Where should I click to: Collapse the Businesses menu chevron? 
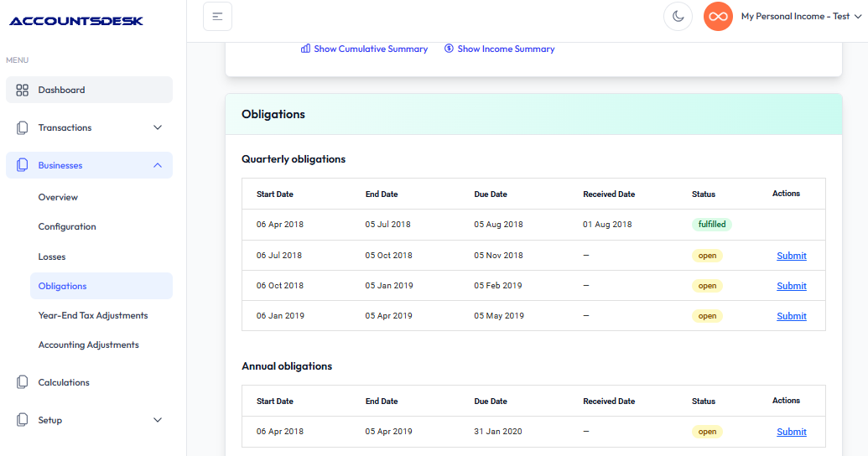pos(158,165)
